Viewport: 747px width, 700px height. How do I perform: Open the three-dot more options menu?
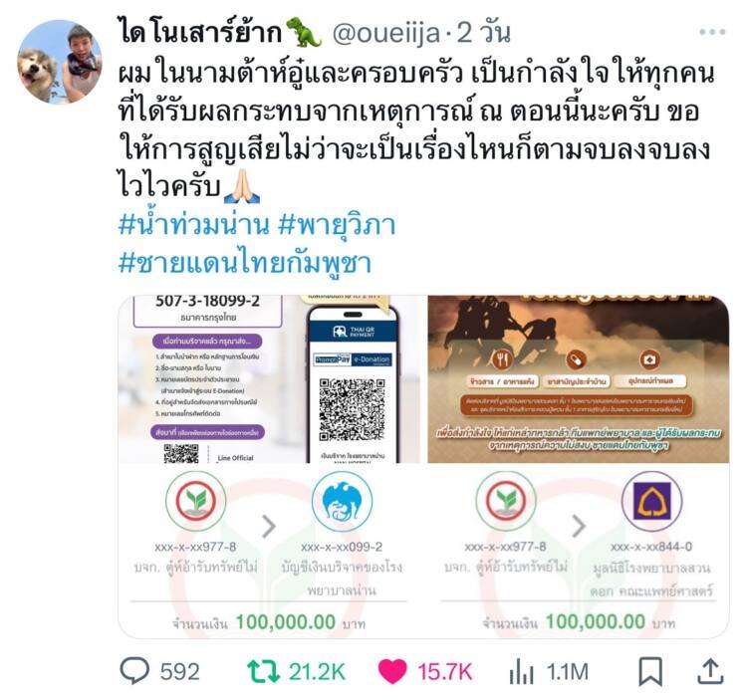712,33
